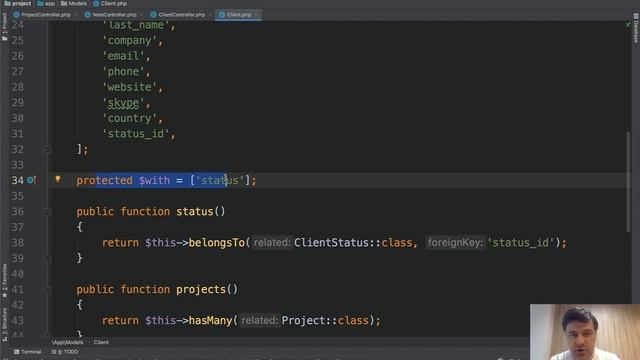Click the project folder icon in breadcrumb

(x=7, y=3)
